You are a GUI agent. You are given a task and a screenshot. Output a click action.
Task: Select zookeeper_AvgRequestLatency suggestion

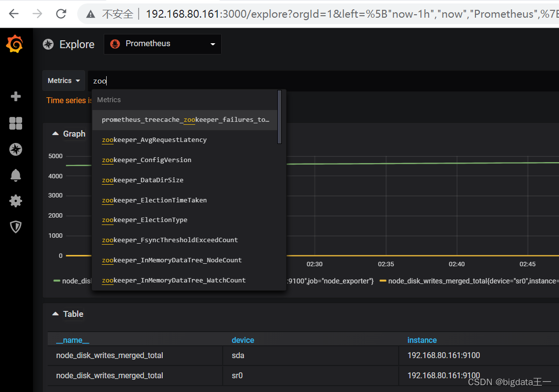[185, 140]
